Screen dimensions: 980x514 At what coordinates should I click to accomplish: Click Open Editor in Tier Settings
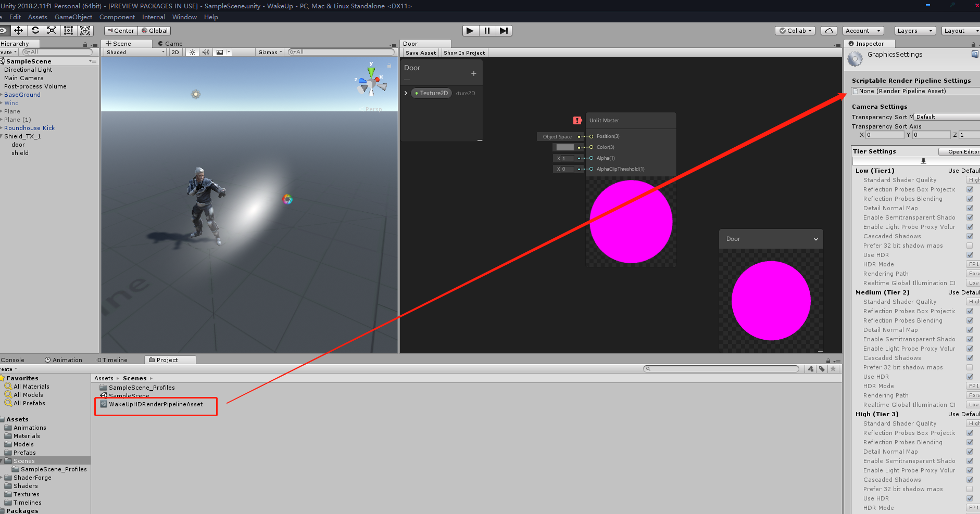(959, 152)
